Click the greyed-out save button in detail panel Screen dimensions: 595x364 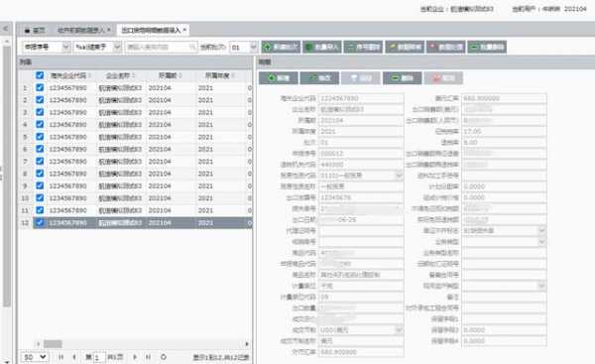pyautogui.click(x=361, y=77)
